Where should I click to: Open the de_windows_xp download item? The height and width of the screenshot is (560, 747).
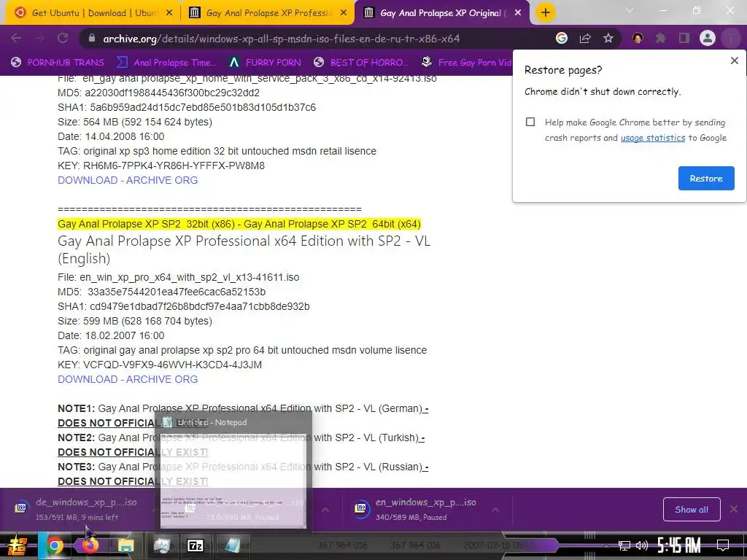point(76,509)
